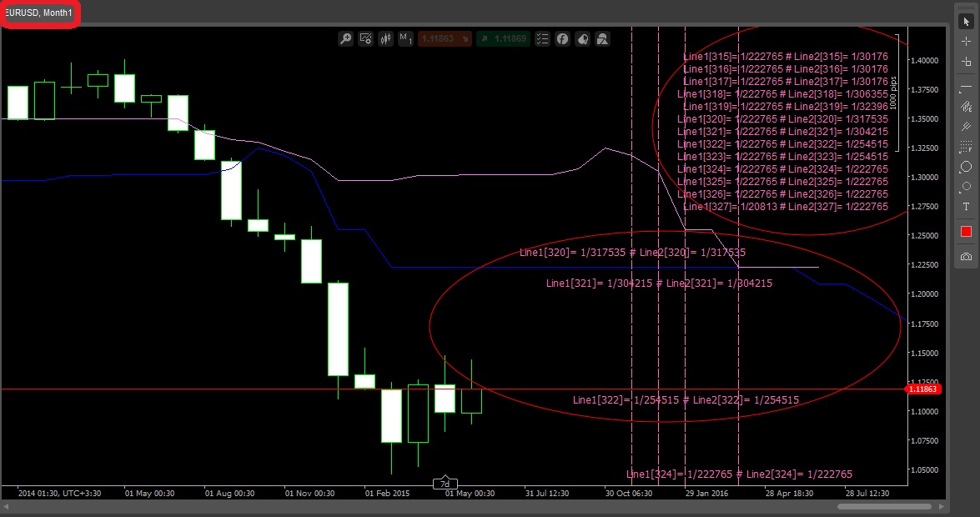Open the M1 timeframe selector

(406, 38)
